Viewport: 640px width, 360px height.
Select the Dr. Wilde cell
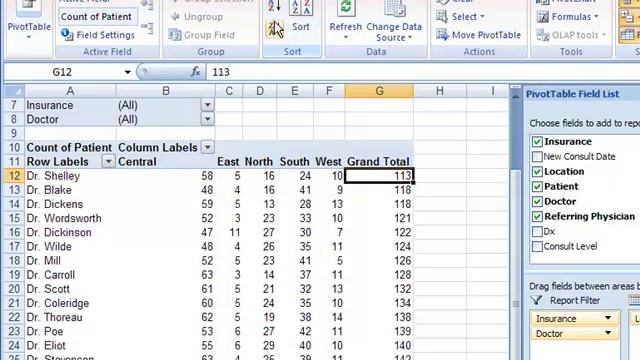[x=70, y=247]
